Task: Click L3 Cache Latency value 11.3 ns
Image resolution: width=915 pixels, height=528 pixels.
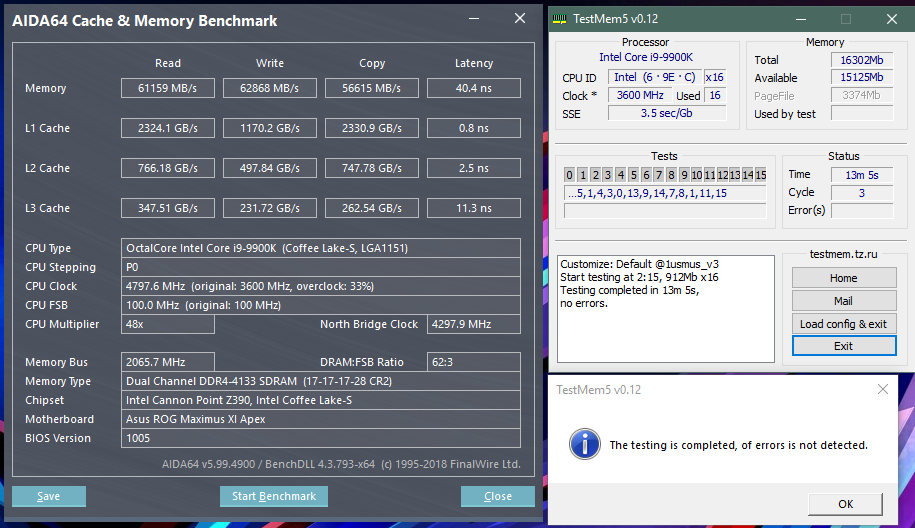Action: pyautogui.click(x=474, y=208)
